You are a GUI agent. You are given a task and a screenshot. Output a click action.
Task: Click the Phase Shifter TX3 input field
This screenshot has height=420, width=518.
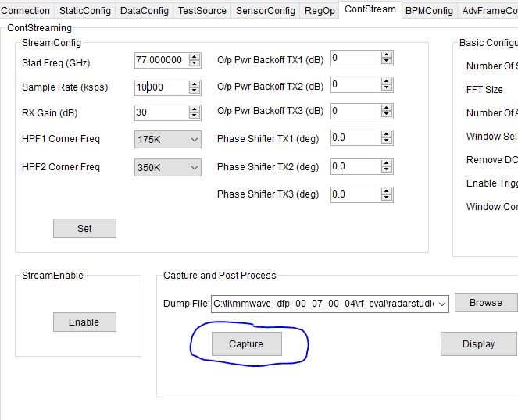click(355, 194)
